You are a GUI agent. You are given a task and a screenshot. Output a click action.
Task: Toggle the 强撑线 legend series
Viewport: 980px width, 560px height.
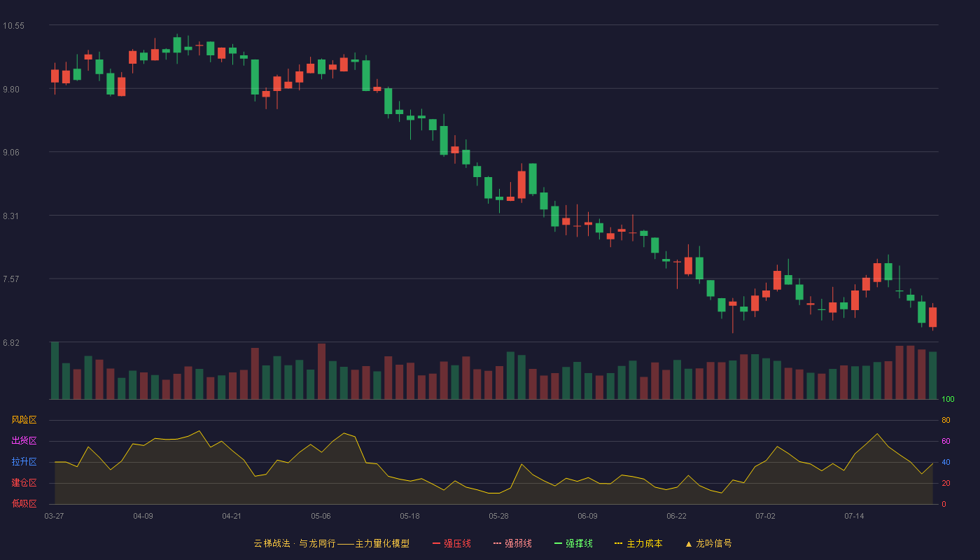573,543
